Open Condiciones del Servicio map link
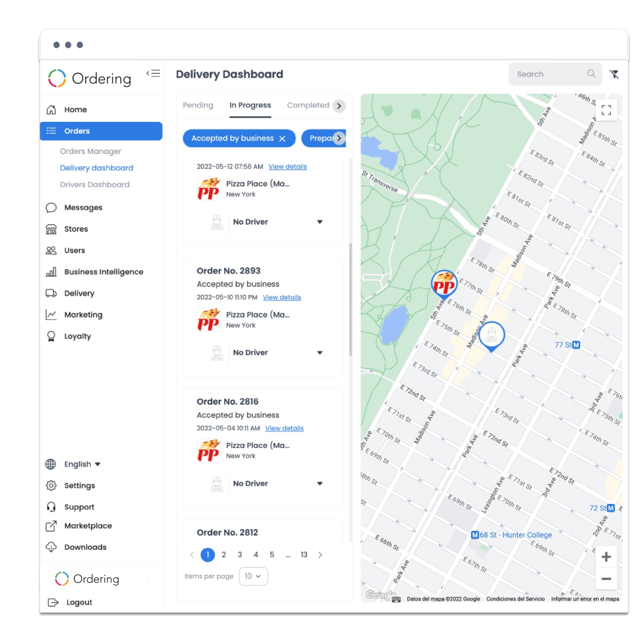The width and height of the screenshot is (644, 644). [515, 599]
